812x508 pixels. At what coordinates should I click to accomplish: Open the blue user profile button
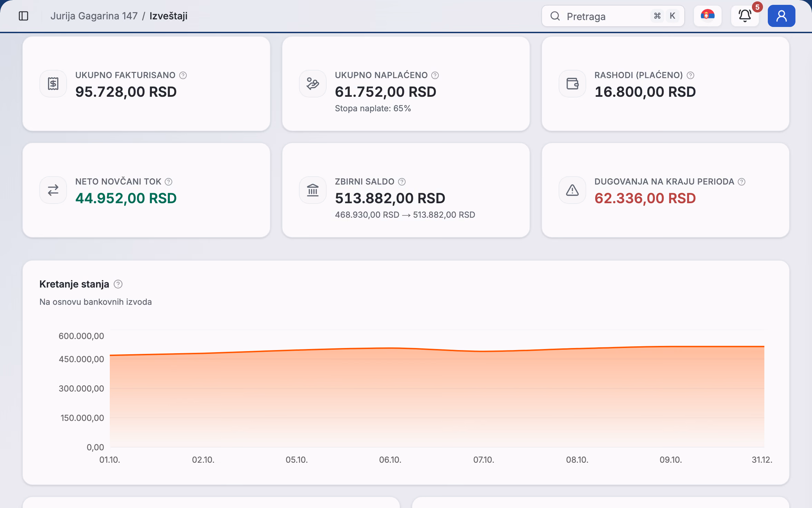point(781,16)
